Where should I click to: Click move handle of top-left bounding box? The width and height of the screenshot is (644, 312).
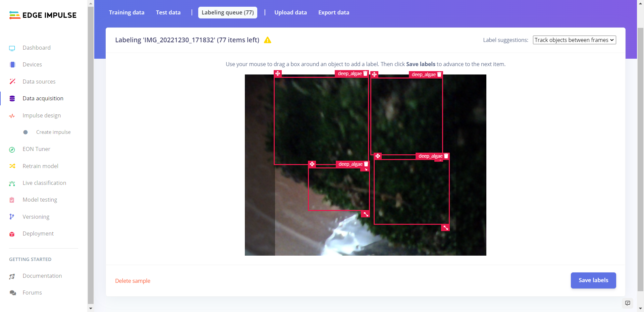tap(278, 73)
